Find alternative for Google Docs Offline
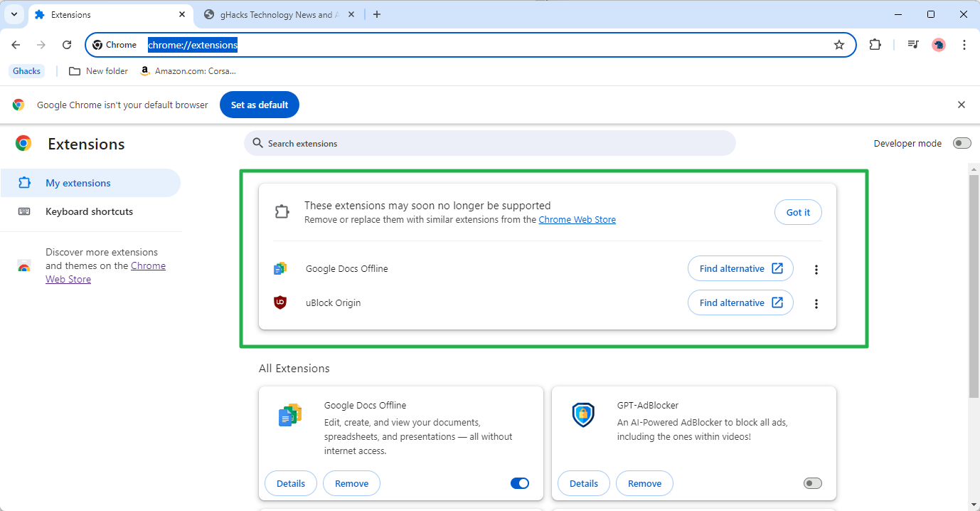The width and height of the screenshot is (980, 511). pos(740,268)
